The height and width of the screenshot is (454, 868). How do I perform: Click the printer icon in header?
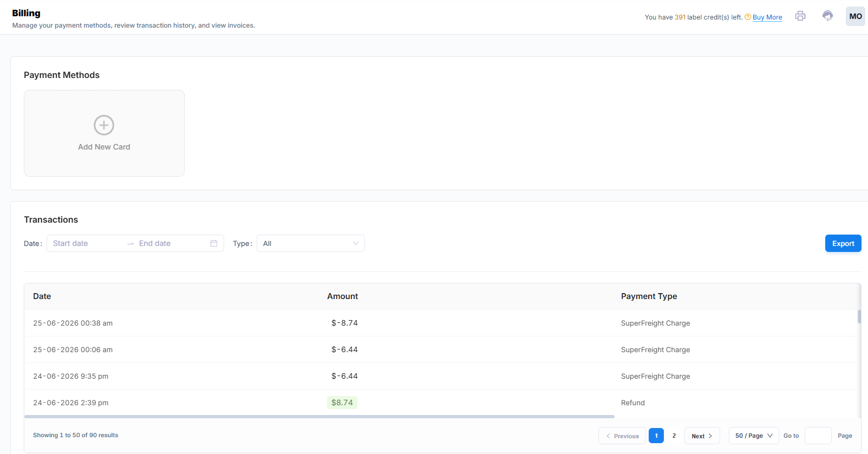pyautogui.click(x=800, y=16)
